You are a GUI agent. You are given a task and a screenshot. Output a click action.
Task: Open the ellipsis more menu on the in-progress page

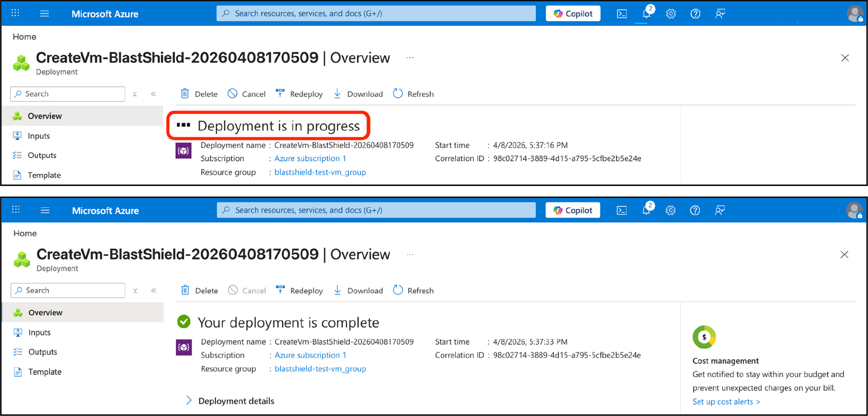click(x=410, y=58)
